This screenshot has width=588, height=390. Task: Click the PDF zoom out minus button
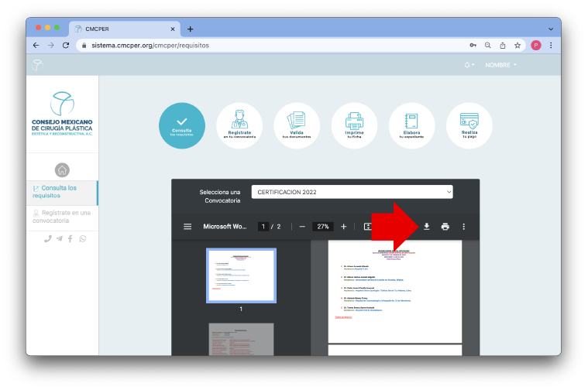pyautogui.click(x=302, y=227)
